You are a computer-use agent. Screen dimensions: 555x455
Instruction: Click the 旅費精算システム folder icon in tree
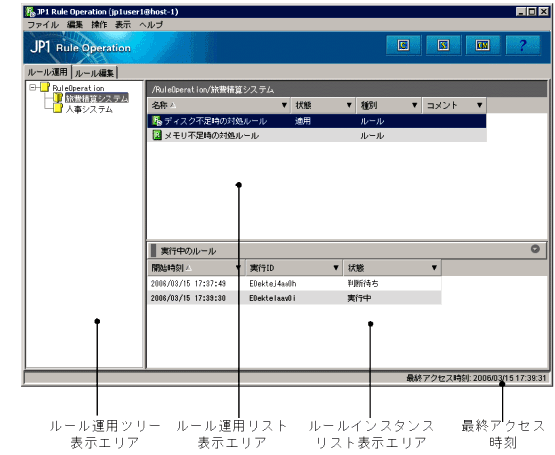(x=58, y=97)
